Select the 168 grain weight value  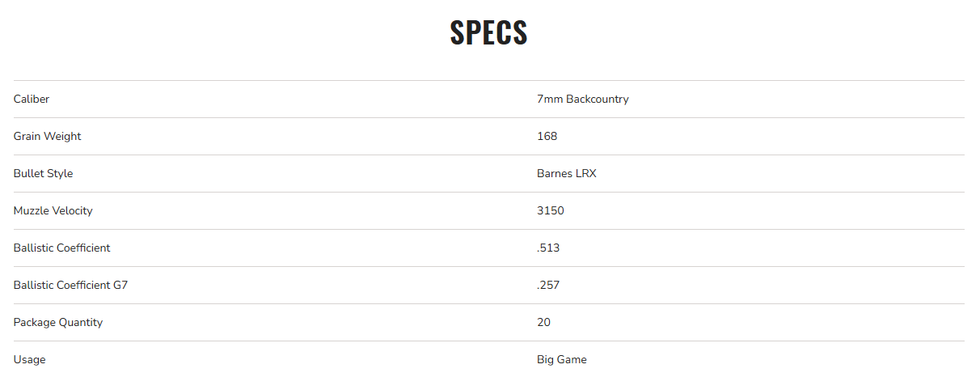547,137
